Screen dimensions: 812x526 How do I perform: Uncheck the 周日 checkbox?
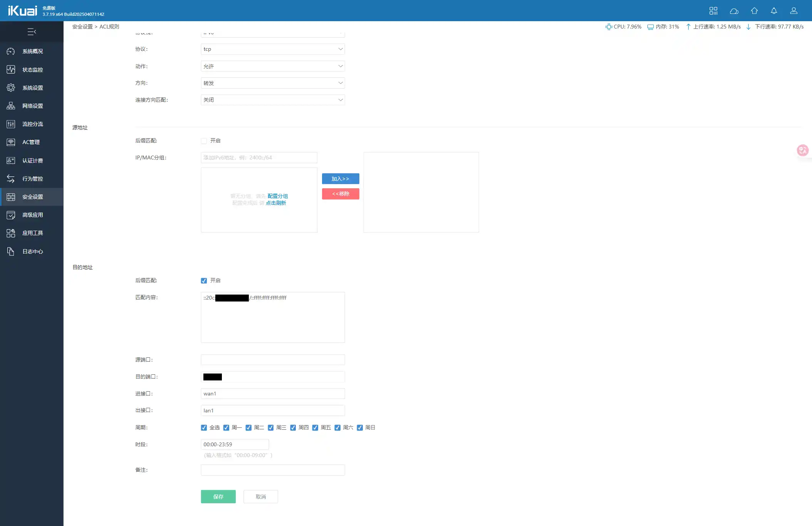[x=360, y=428]
